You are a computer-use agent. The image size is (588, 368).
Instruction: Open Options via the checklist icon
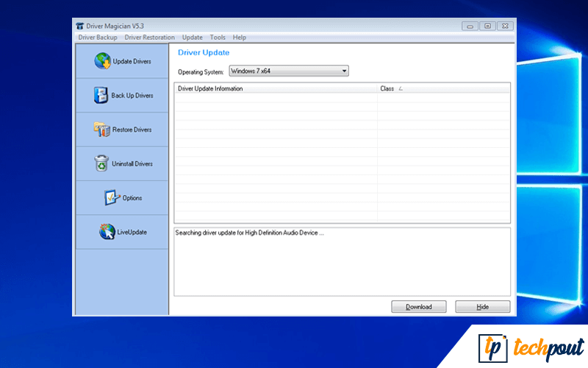[x=111, y=198]
